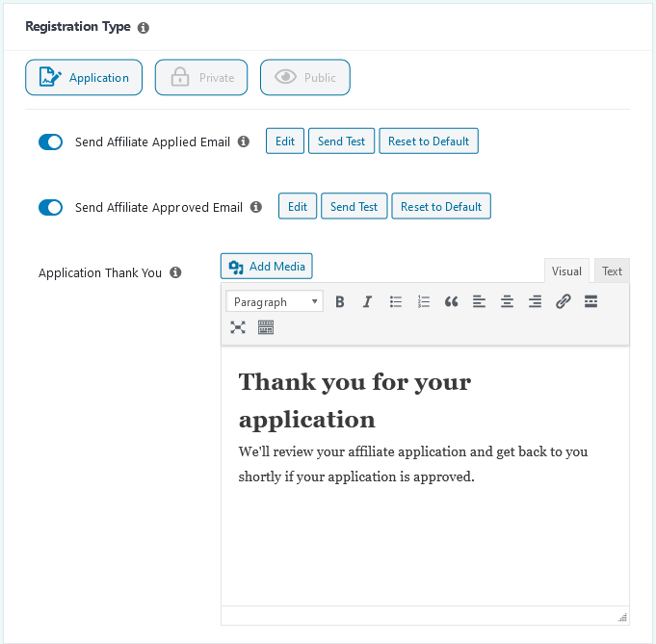Turn off Send Affiliate Approved Email toggle

pyautogui.click(x=51, y=207)
